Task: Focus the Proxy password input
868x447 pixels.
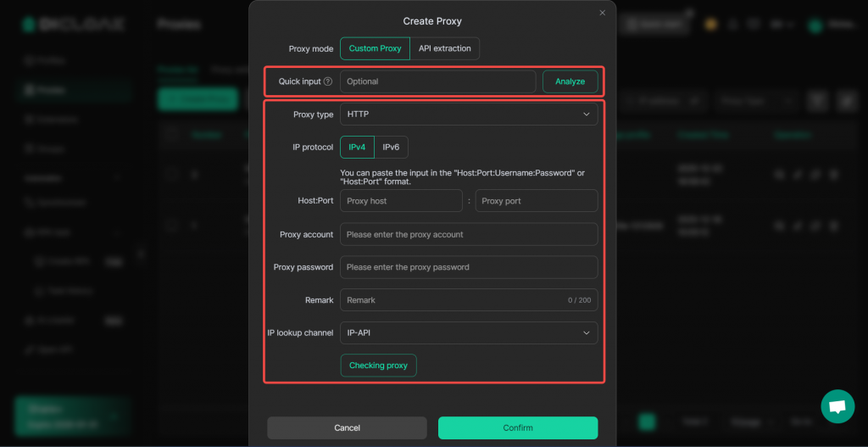Action: [468, 267]
